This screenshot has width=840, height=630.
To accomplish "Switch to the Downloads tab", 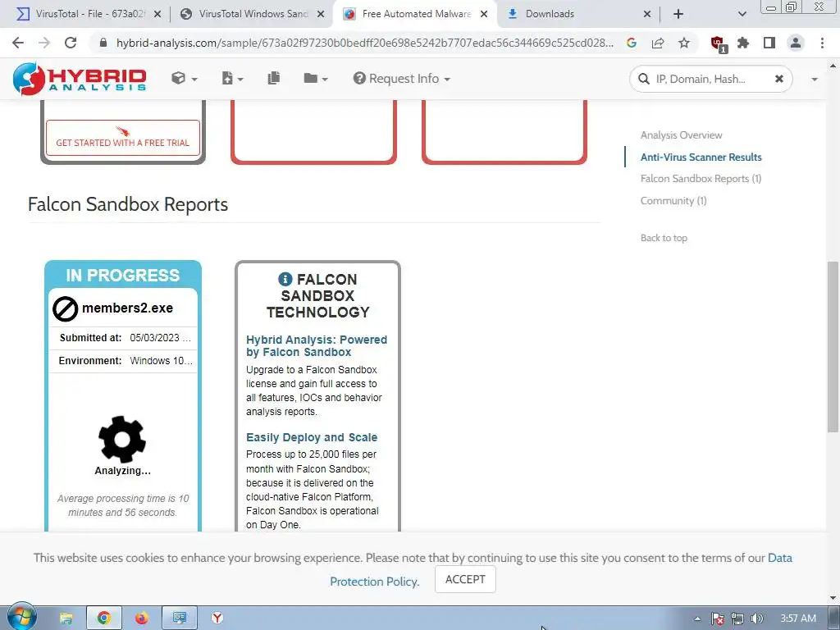I will pyautogui.click(x=577, y=14).
